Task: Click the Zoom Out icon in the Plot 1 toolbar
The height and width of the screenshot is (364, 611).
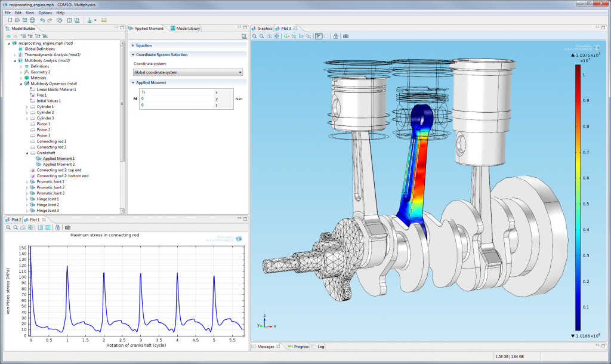Action: tap(16, 227)
